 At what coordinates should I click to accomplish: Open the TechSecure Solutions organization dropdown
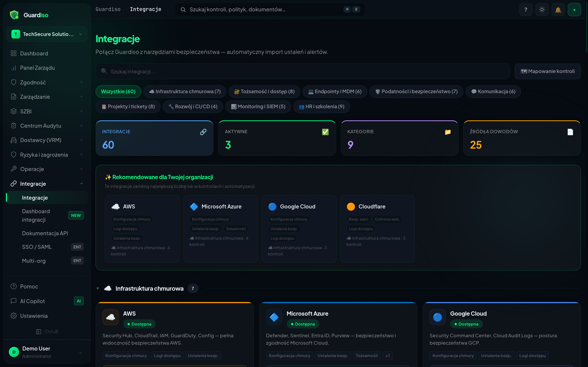tap(47, 34)
